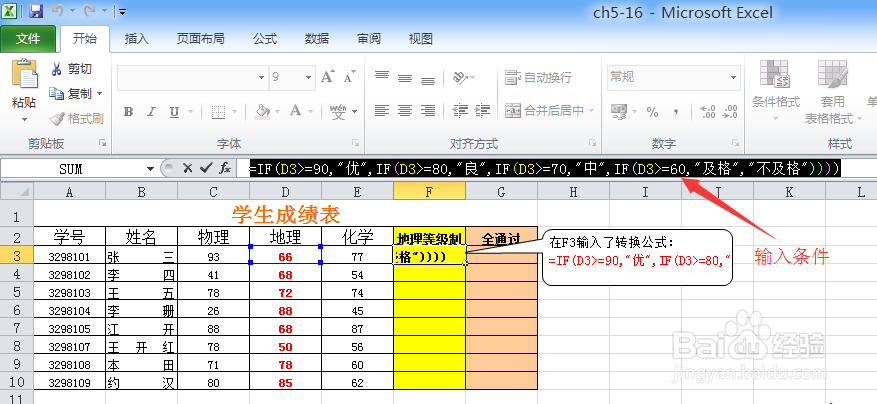This screenshot has height=404, width=877.
Task: Click the 剪切 cut button
Action: tap(72, 69)
